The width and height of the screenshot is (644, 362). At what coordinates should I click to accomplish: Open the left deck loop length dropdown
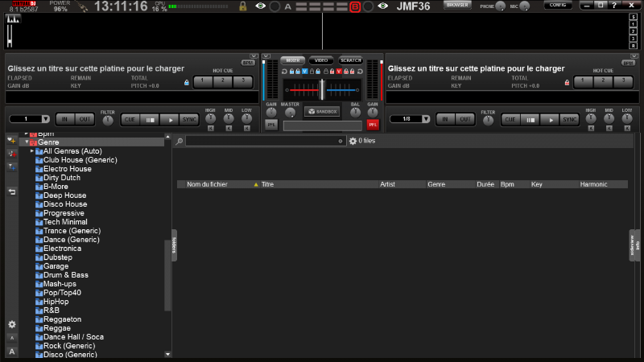(x=45, y=119)
